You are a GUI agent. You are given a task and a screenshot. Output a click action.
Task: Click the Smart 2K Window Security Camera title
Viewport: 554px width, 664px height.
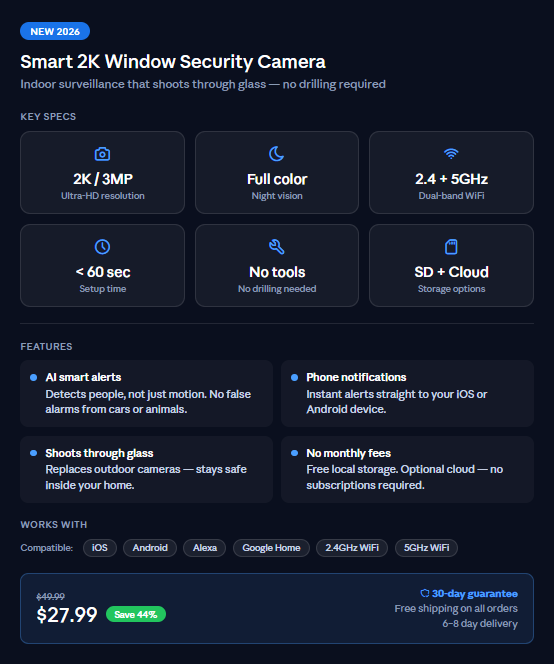[173, 62]
